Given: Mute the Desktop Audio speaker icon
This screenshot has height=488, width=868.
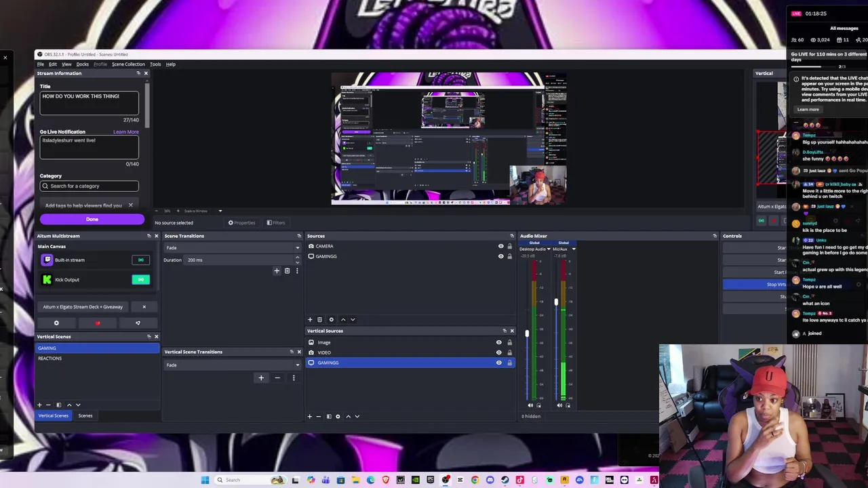Looking at the screenshot, I should point(530,405).
